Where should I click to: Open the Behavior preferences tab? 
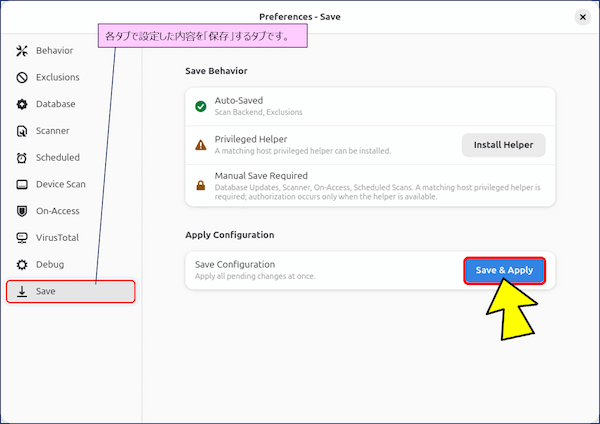(x=70, y=51)
